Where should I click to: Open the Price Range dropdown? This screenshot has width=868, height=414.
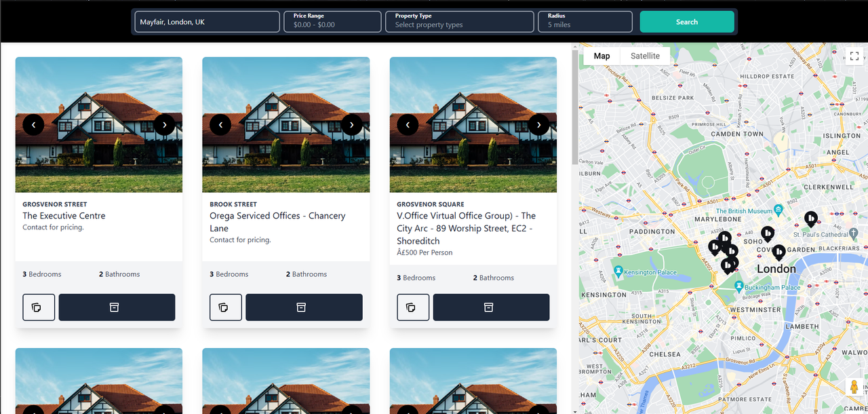click(x=332, y=21)
